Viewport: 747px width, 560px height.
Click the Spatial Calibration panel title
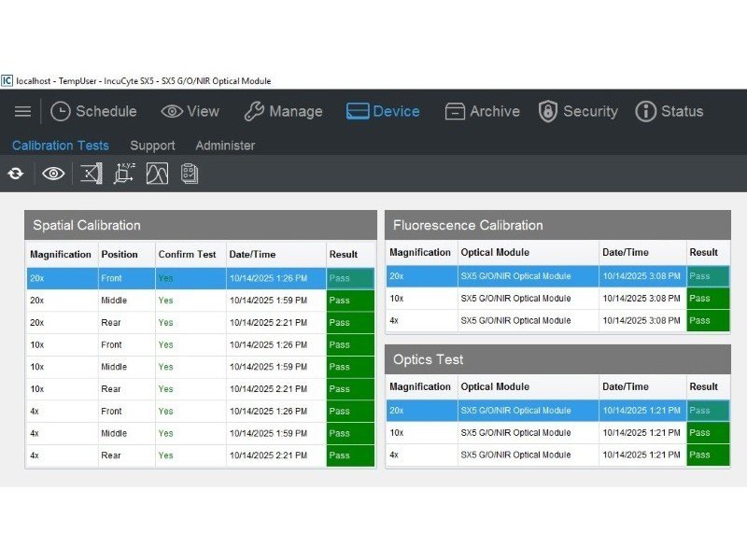click(87, 225)
